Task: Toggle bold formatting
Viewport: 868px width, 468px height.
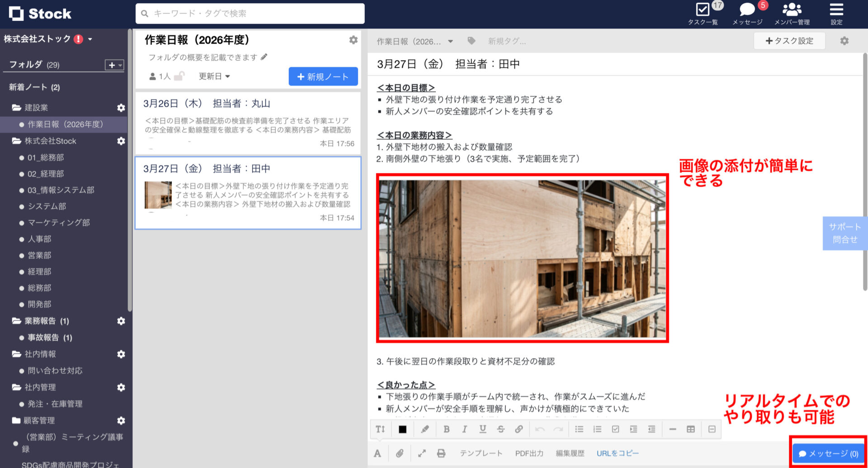Action: click(x=447, y=429)
